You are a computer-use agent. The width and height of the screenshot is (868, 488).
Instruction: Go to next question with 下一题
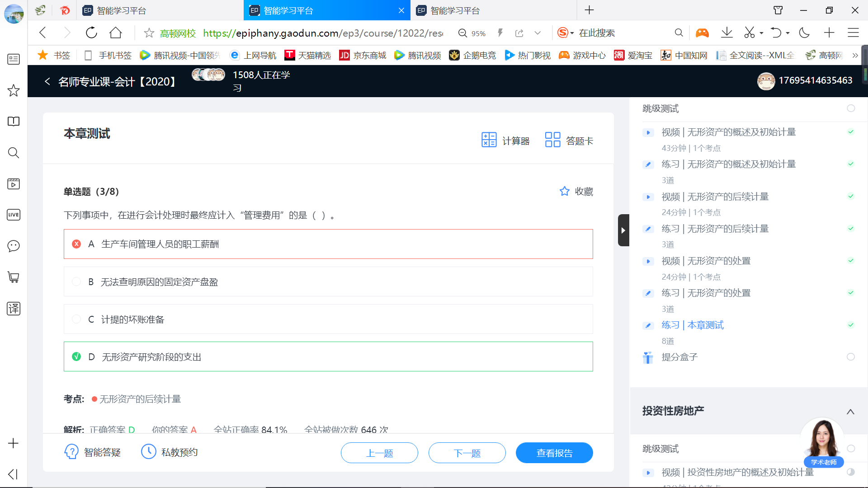click(467, 453)
